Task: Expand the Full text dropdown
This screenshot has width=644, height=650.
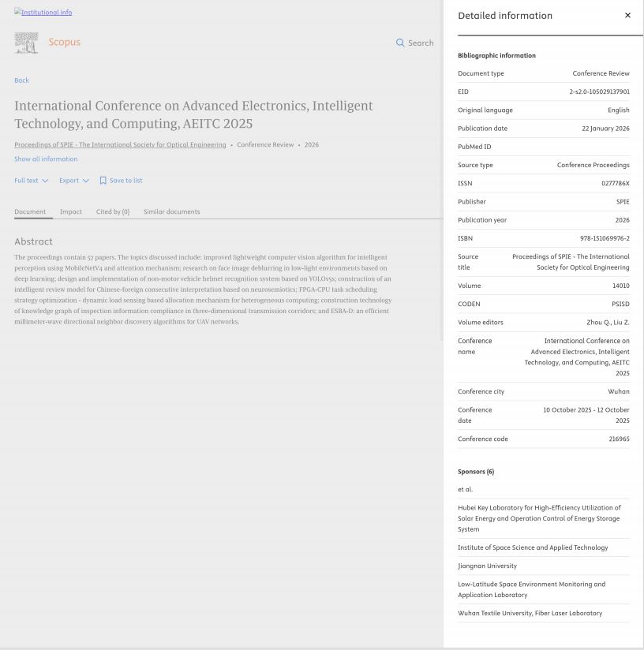Action: click(x=32, y=181)
